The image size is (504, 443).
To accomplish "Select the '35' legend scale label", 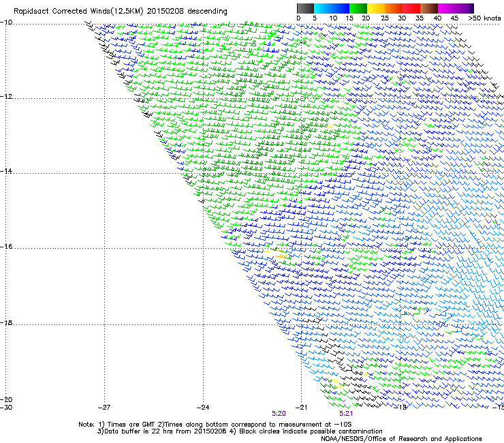I will pos(420,18).
